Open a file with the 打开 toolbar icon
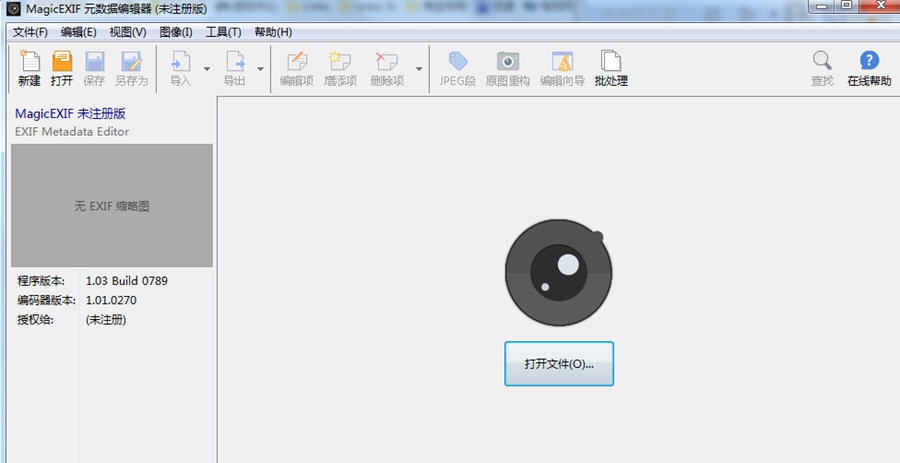Screen dimensions: 900x463 (62, 61)
